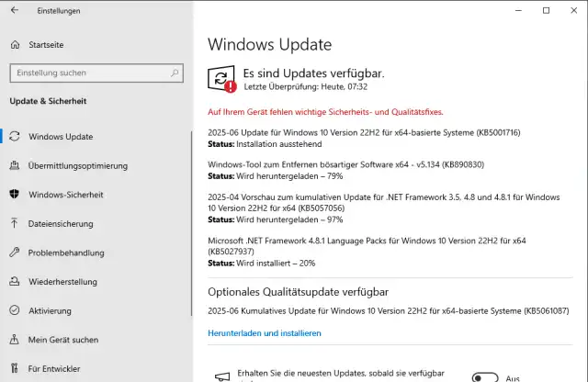
Task: Click the KB5027937 Language Packs entry
Action: pyautogui.click(x=367, y=246)
